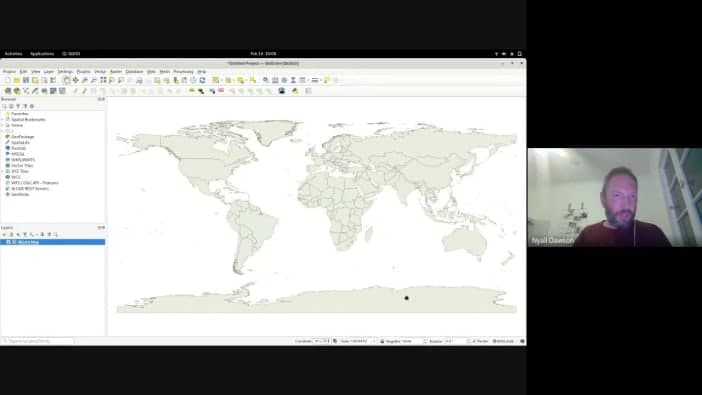The height and width of the screenshot is (395, 702).
Task: Open the Help menu
Action: tap(202, 72)
